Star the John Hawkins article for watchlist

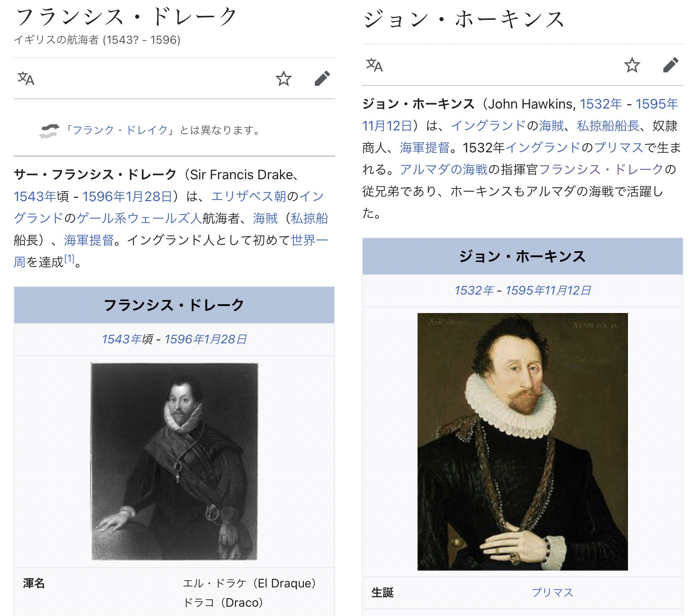pos(632,65)
